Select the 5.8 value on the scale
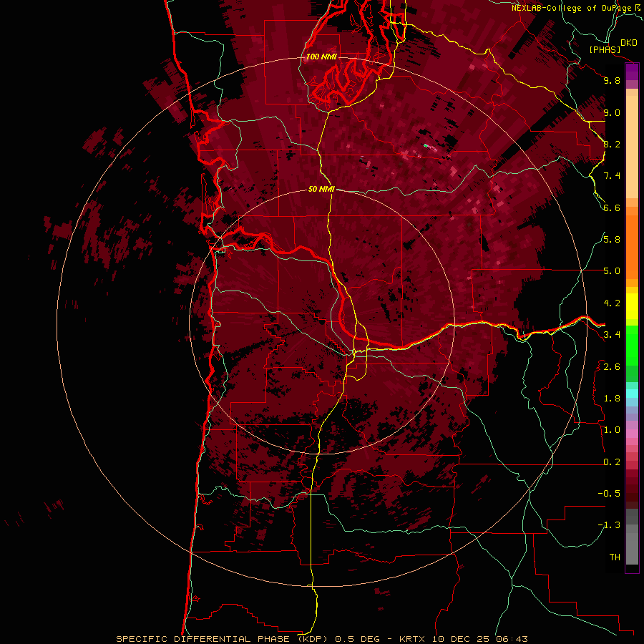This screenshot has width=644, height=644. [612, 240]
